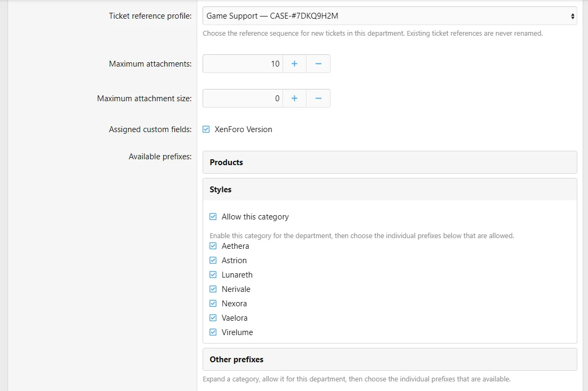Click the Allow this category label
The width and height of the screenshot is (588, 391).
coord(255,217)
